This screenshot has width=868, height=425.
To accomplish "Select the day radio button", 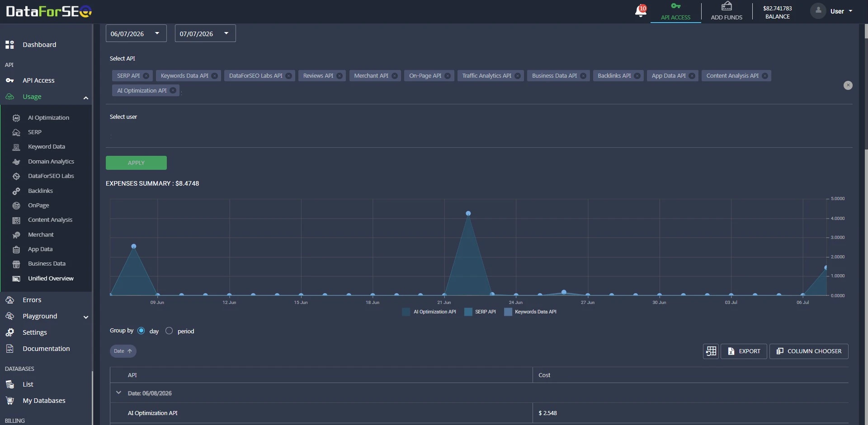I will (x=141, y=331).
